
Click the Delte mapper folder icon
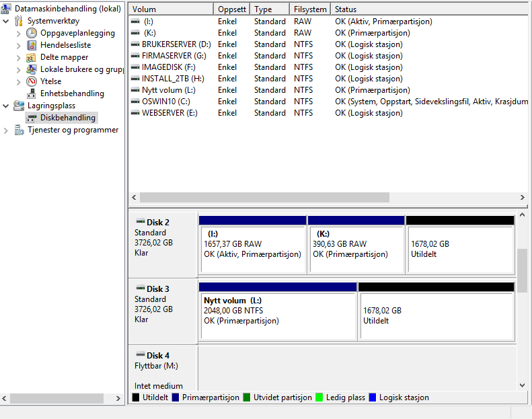[x=31, y=57]
